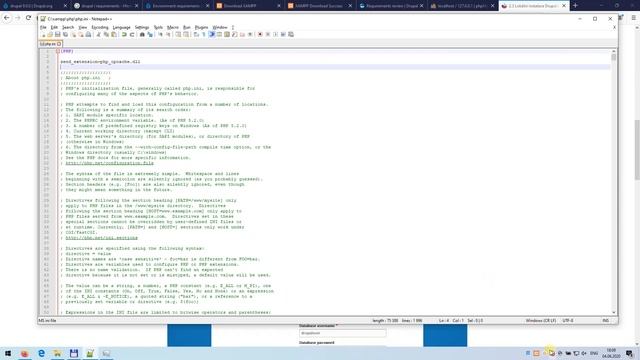This screenshot has width=640, height=360.
Task: Open the Window menu
Action: [x=220, y=27]
